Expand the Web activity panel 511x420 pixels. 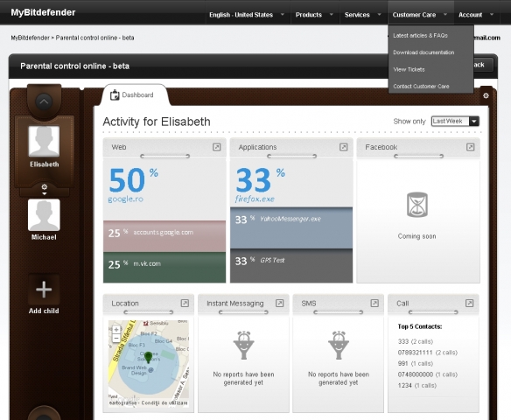[216, 147]
